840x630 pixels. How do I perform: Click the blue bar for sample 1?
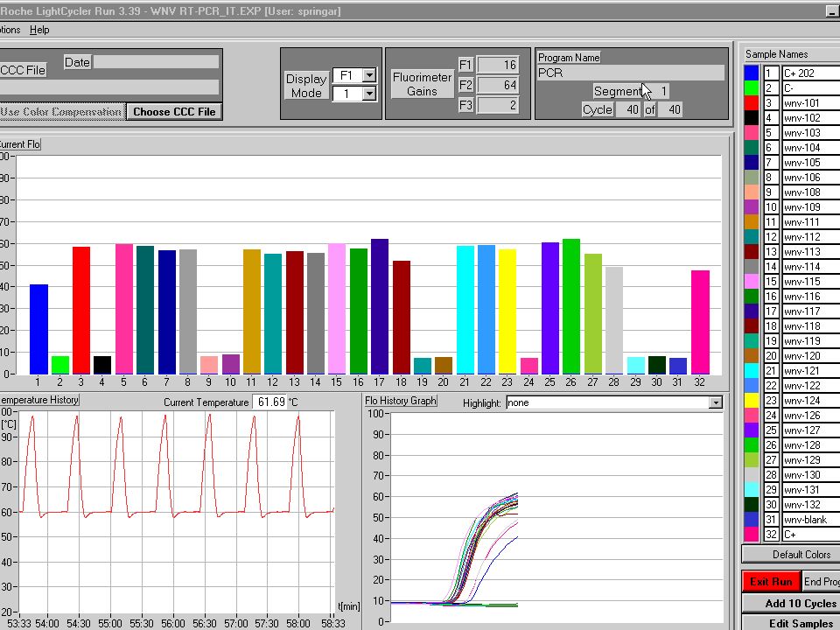pyautogui.click(x=38, y=329)
